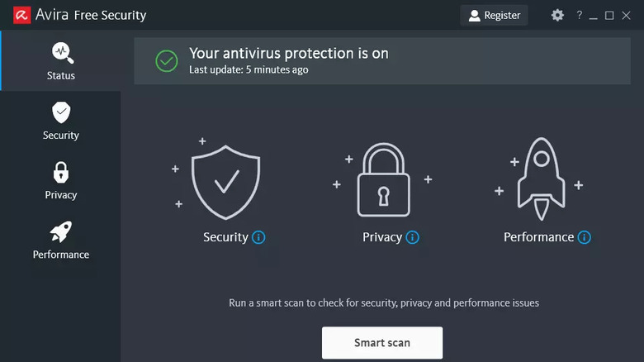Click the large Privacy padlock graphic
The image size is (644, 362).
pyautogui.click(x=384, y=180)
